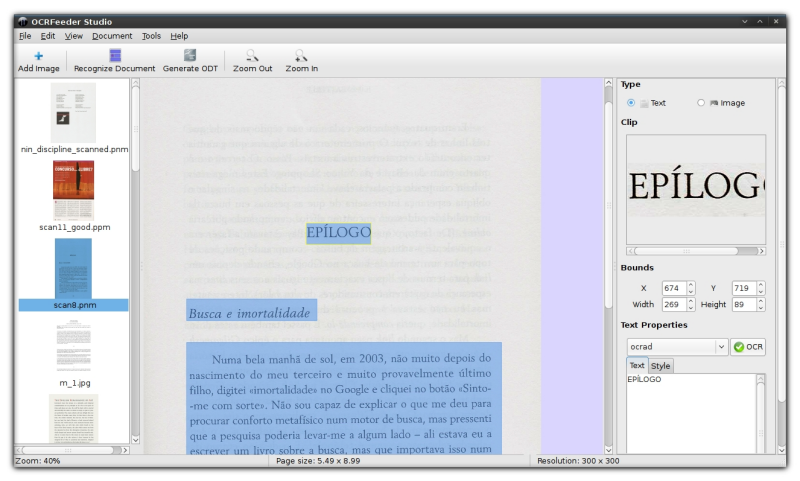Click the Width field showing 269

click(x=674, y=305)
